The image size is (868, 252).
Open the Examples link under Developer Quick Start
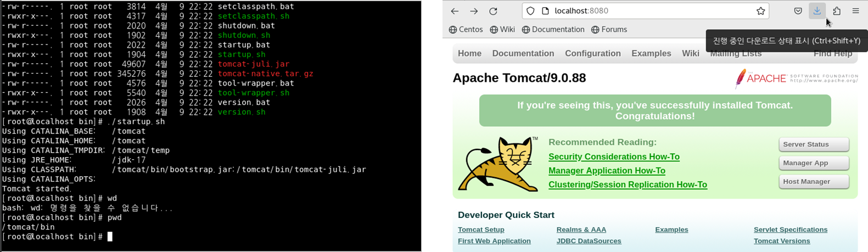[x=671, y=229]
